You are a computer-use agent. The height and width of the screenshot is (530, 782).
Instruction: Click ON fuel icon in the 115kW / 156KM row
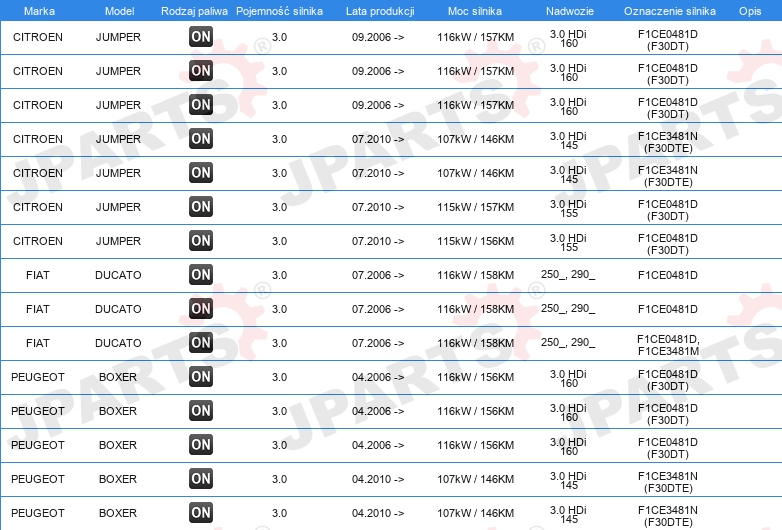click(201, 241)
